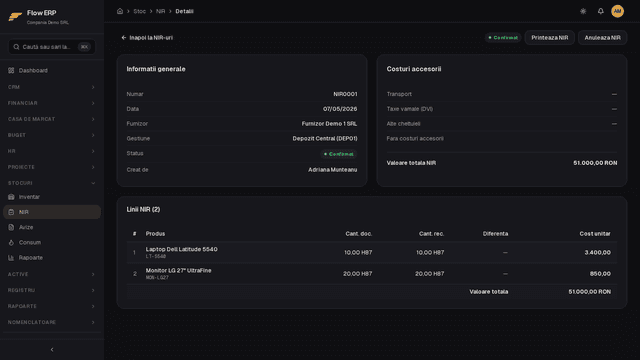Viewport: 640px width, 360px height.
Task: Click Detalii in the breadcrumb
Action: click(184, 11)
